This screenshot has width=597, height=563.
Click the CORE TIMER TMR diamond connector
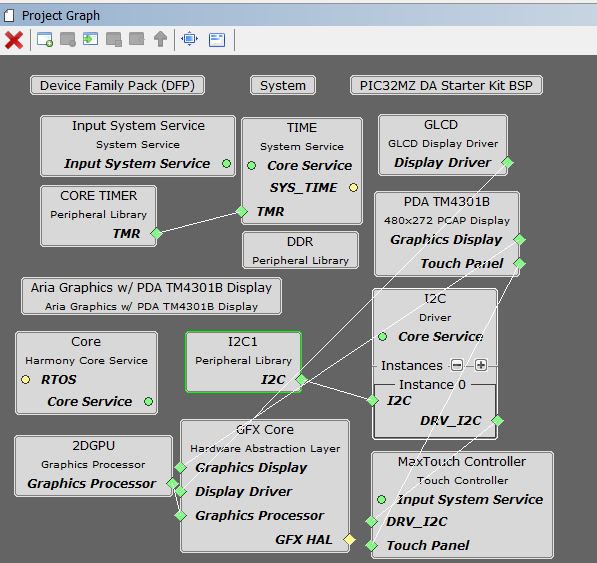tap(156, 233)
